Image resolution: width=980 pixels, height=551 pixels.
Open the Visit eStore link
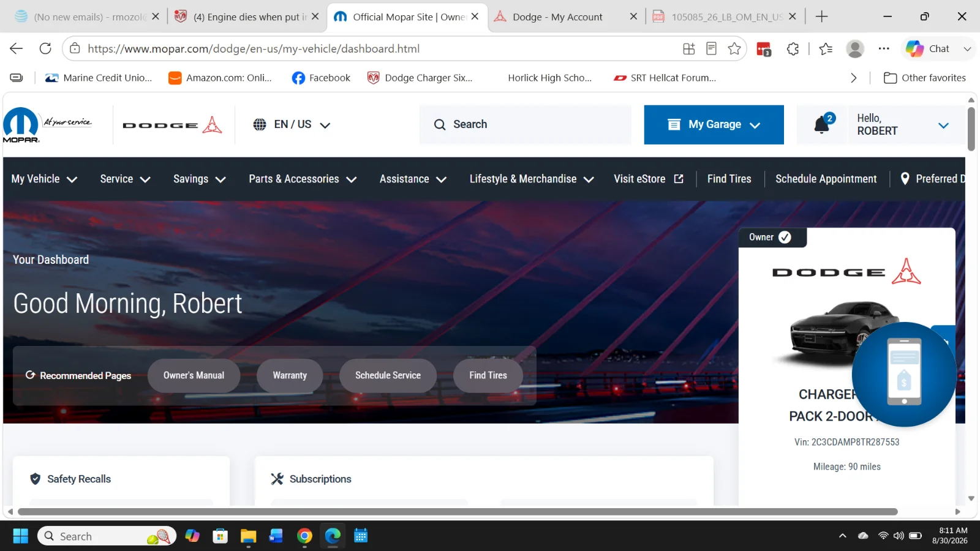tap(649, 179)
